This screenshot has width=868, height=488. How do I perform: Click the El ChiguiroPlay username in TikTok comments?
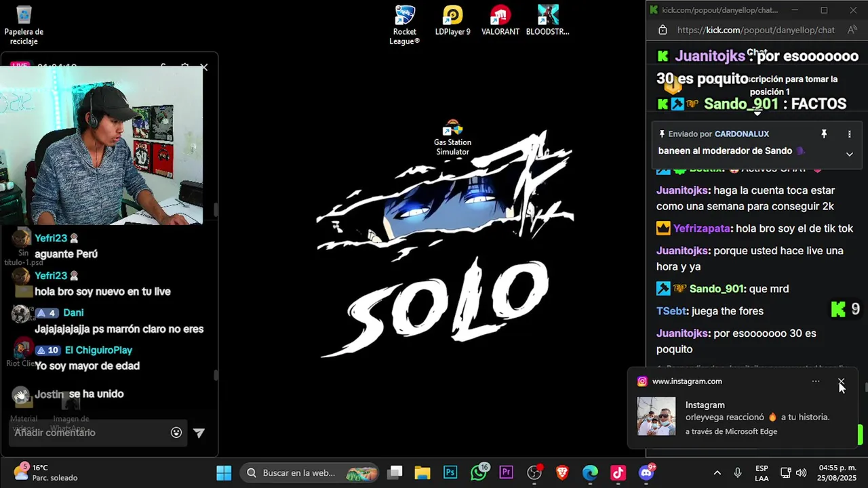pos(98,350)
